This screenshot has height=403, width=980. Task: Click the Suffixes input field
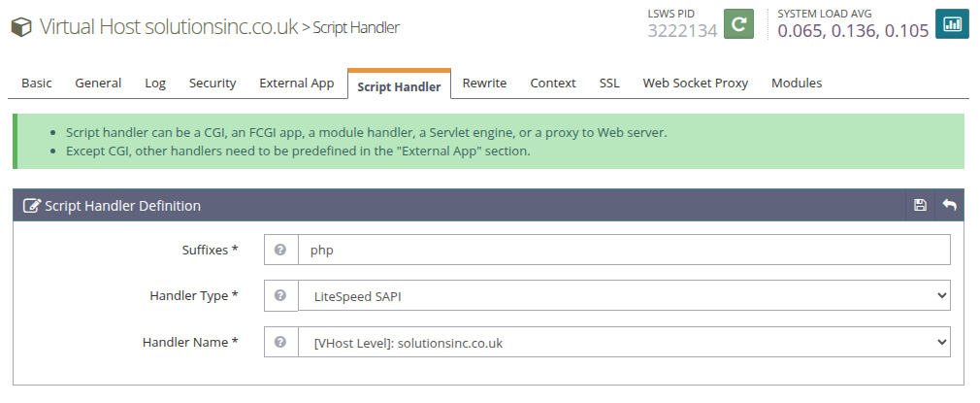[623, 250]
